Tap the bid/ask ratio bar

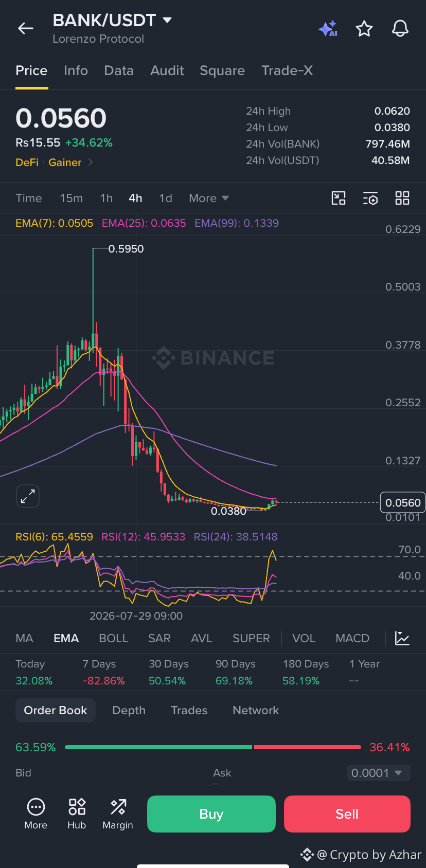pos(213,747)
